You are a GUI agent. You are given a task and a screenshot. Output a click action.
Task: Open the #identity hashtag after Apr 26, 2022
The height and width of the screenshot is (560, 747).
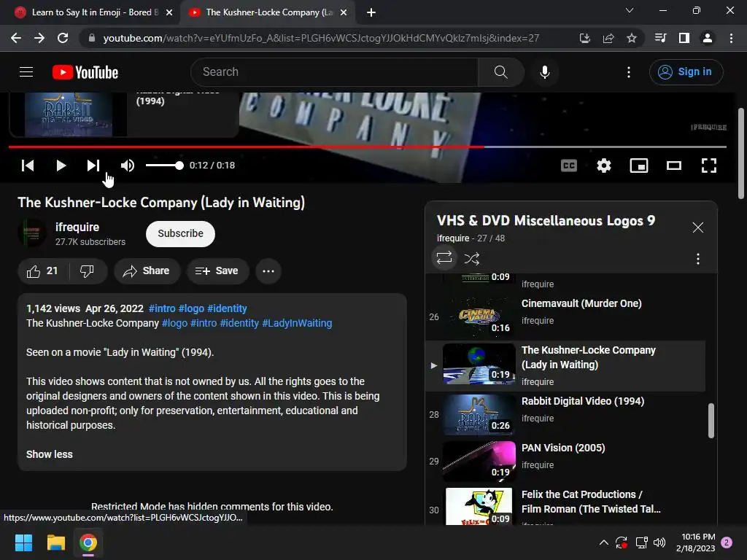228,308
